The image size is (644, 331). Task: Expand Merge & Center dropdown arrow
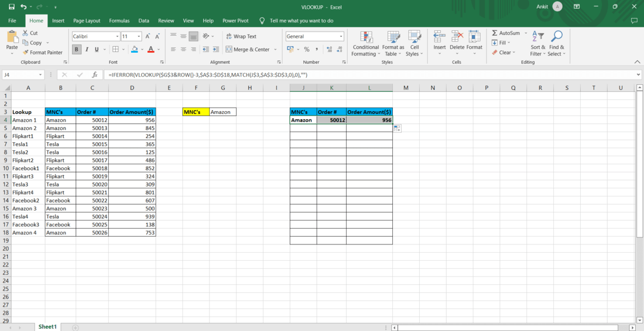(x=275, y=50)
